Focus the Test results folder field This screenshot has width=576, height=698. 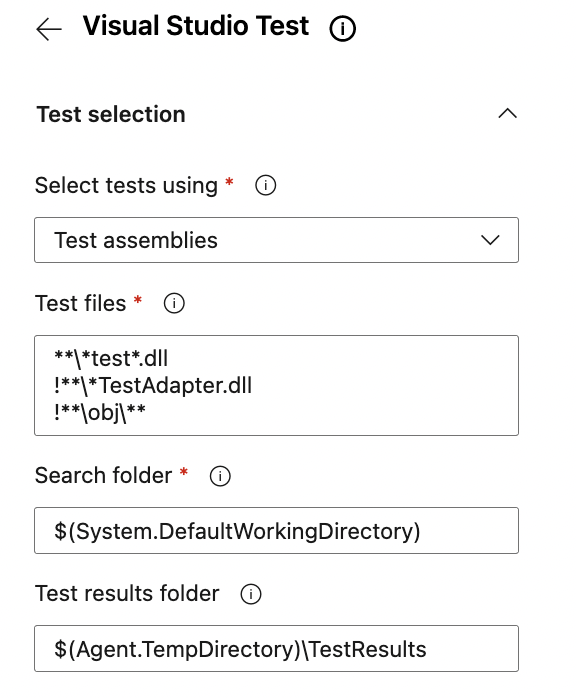click(x=276, y=648)
